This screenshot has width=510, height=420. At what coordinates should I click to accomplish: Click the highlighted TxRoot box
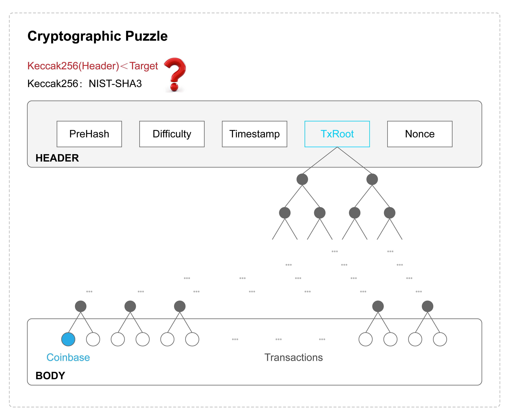(x=337, y=134)
